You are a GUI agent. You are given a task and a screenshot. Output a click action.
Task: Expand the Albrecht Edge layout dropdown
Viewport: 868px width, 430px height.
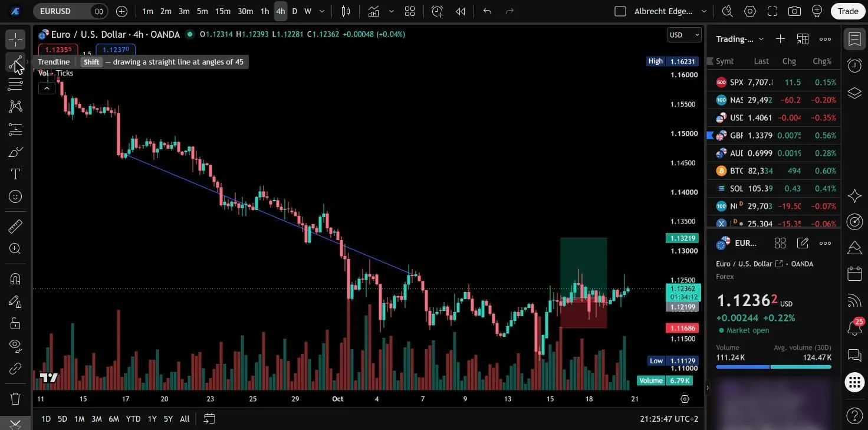(703, 11)
